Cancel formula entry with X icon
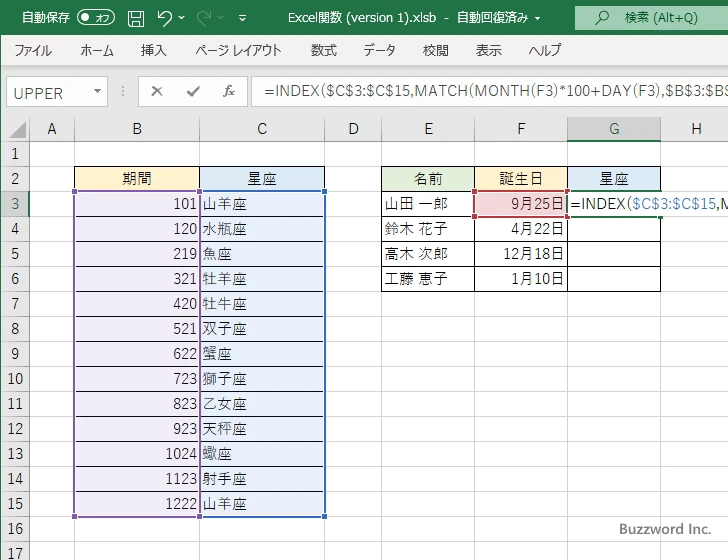728x560 pixels. tap(157, 91)
